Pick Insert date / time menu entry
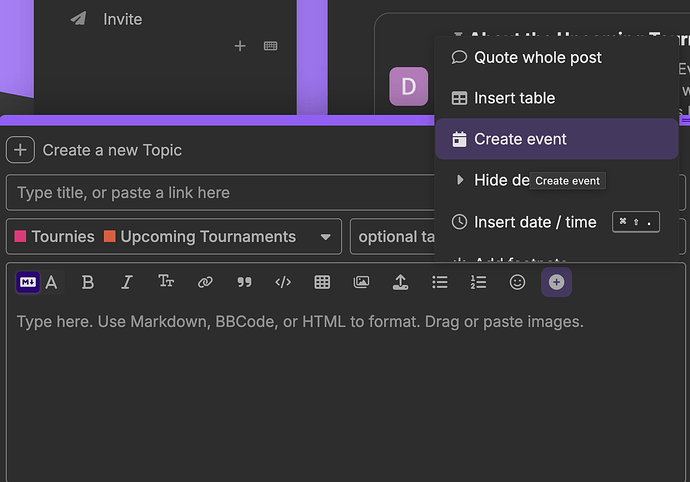690x482 pixels. pyautogui.click(x=535, y=222)
